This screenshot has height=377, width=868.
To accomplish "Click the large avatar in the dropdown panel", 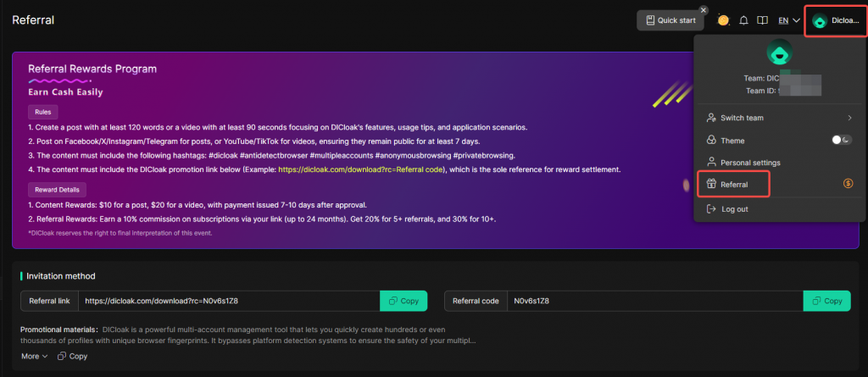I will tap(779, 53).
